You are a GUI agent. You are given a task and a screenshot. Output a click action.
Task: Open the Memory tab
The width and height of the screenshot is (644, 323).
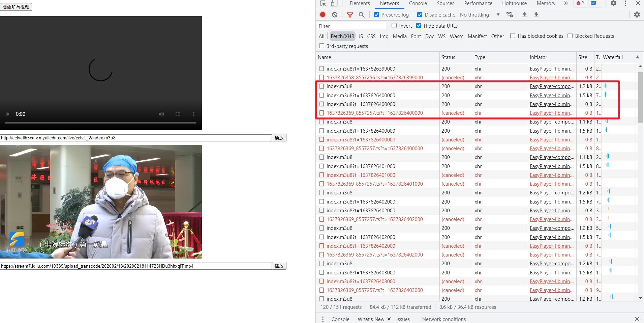point(546,3)
